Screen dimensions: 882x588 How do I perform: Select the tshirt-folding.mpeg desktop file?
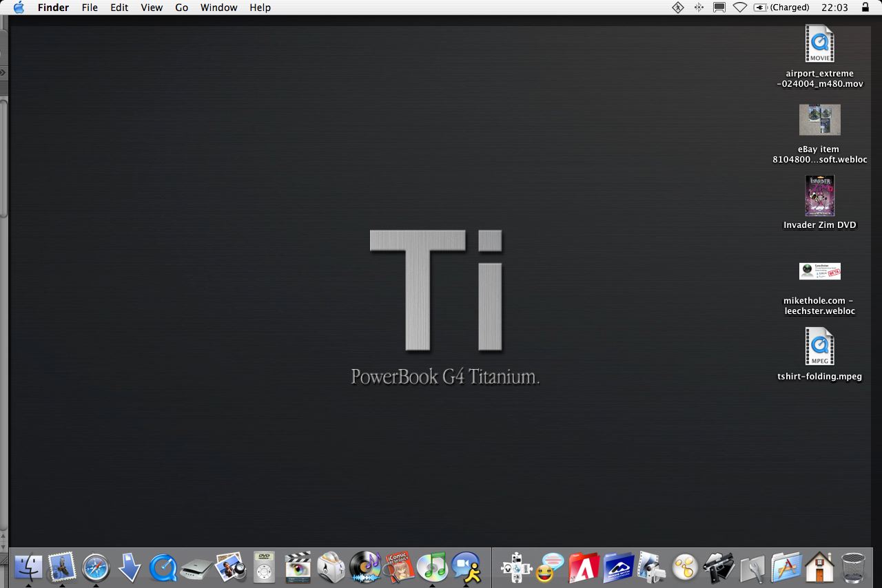coord(820,355)
